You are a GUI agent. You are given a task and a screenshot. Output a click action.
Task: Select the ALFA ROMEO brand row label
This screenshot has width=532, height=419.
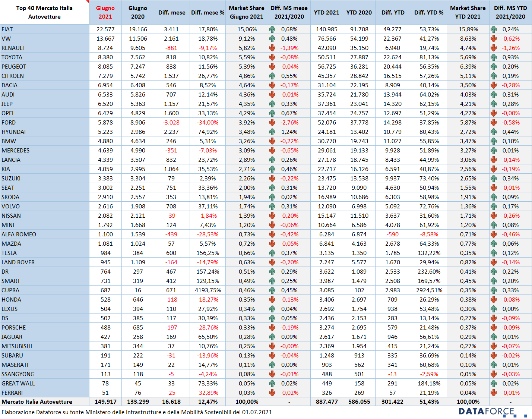tap(19, 234)
